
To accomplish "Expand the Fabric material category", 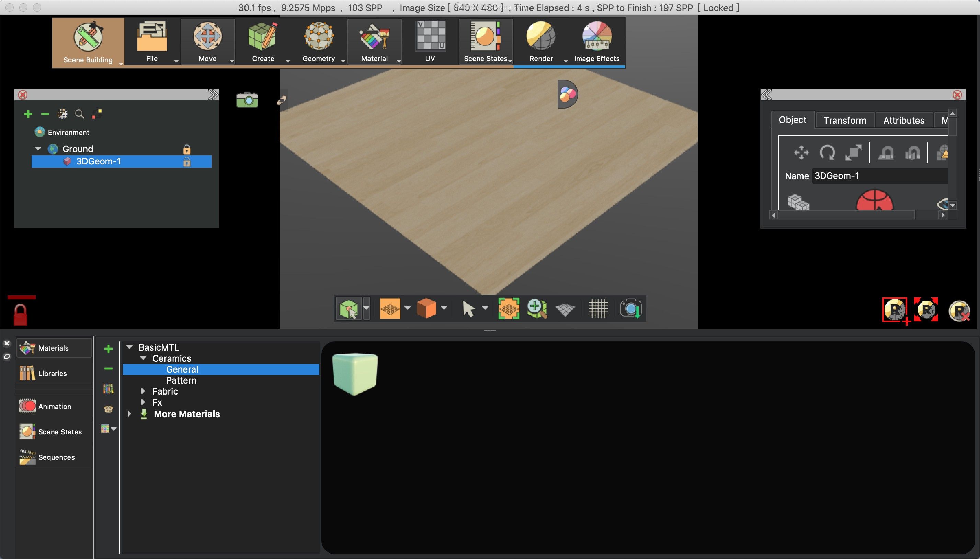I will point(143,391).
